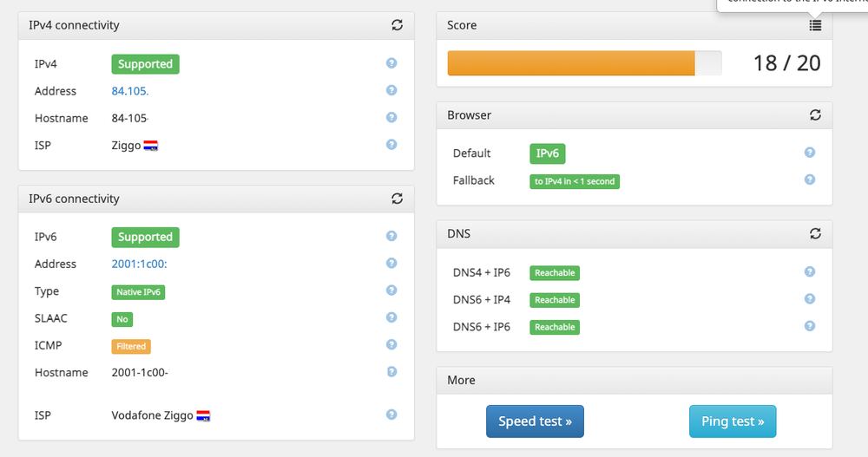The image size is (868, 457).
Task: Click help icon for IPv4 ISP row
Action: tap(391, 145)
